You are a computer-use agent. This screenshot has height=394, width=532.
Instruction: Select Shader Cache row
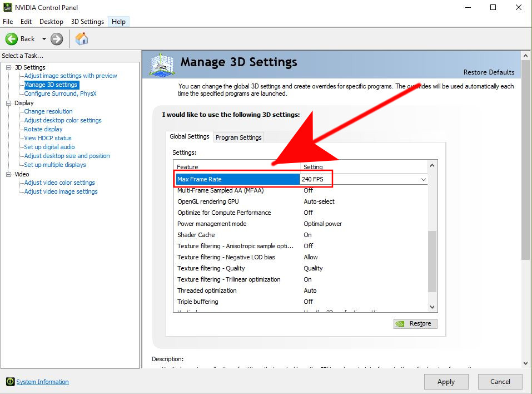point(302,235)
